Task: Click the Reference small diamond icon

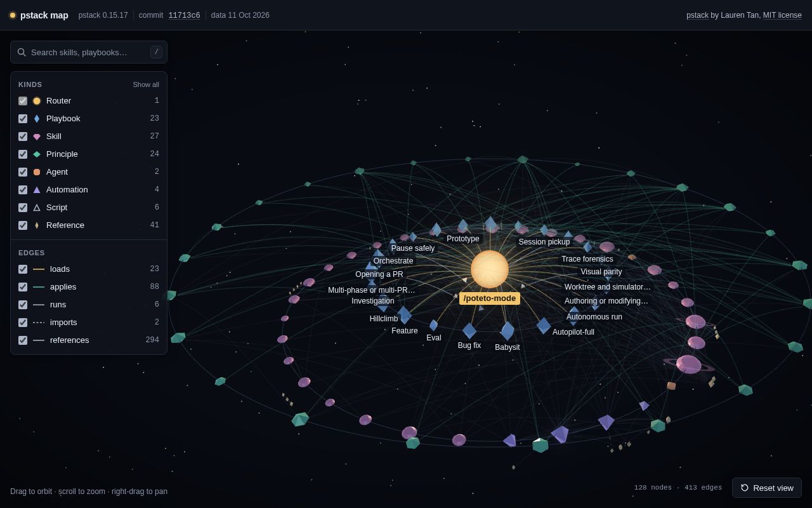Action: tap(37, 225)
